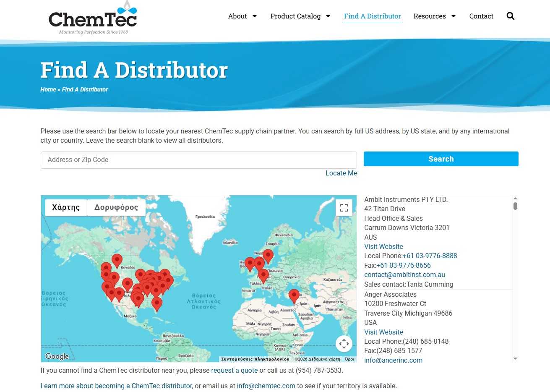
Task: Switch map to Χάρτης view
Action: click(x=66, y=207)
